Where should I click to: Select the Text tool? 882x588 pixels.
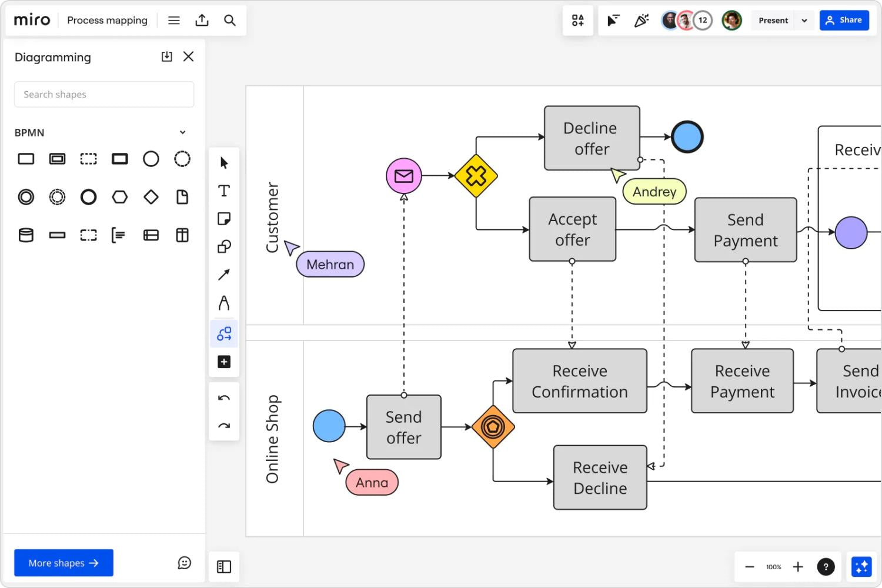[224, 190]
